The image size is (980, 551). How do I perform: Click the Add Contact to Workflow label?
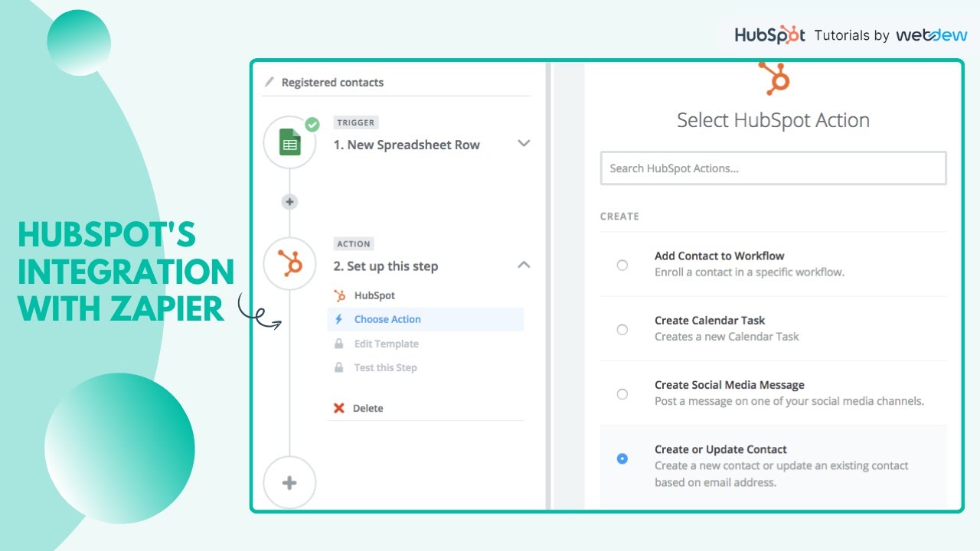[x=720, y=256]
